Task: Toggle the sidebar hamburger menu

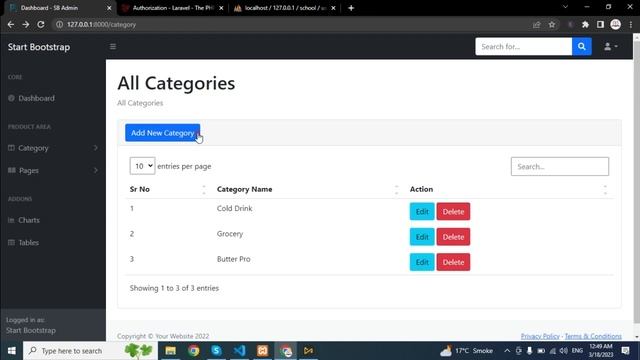Action: pos(113,47)
